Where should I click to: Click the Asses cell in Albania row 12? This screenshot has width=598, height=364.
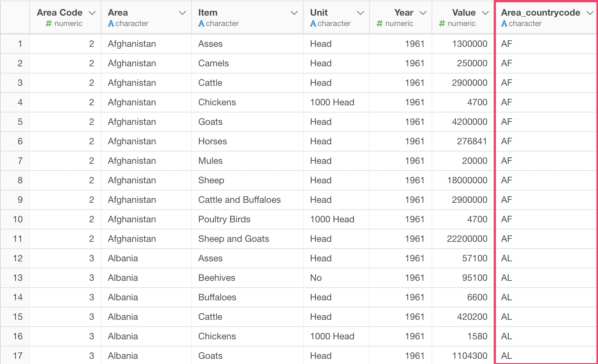click(x=247, y=258)
